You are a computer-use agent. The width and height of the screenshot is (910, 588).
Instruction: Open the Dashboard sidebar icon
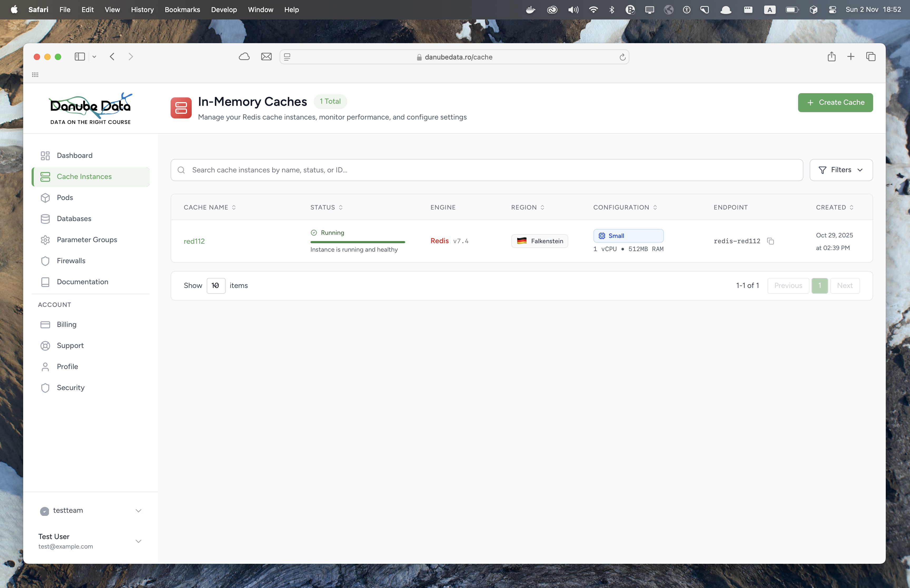click(46, 155)
